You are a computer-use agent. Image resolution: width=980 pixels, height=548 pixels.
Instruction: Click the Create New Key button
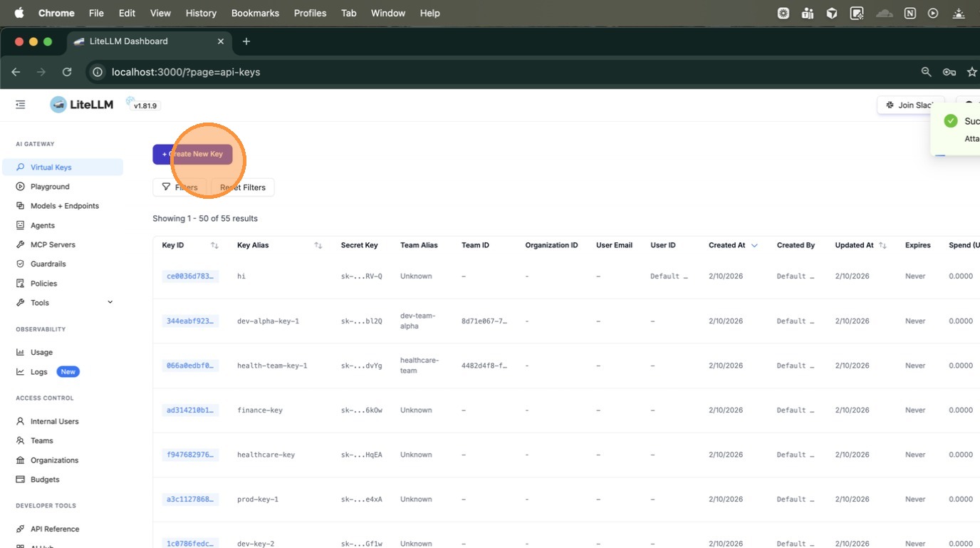(x=192, y=154)
